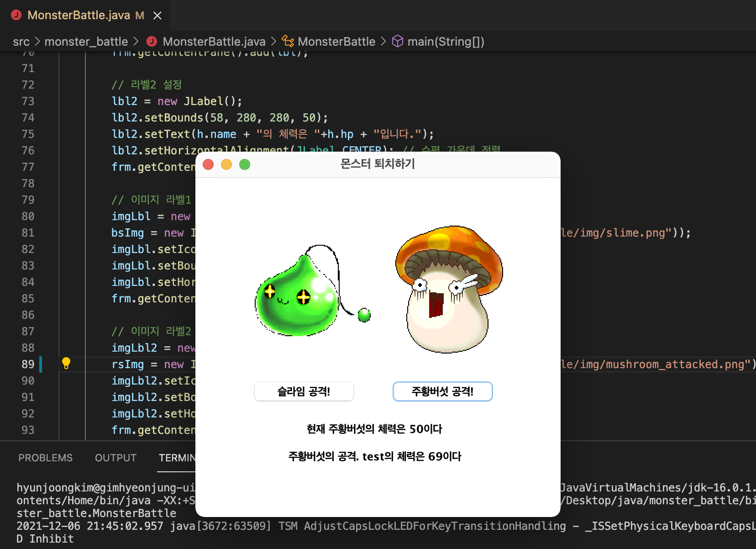Click the class symbol icon in breadcrumb

click(x=288, y=41)
